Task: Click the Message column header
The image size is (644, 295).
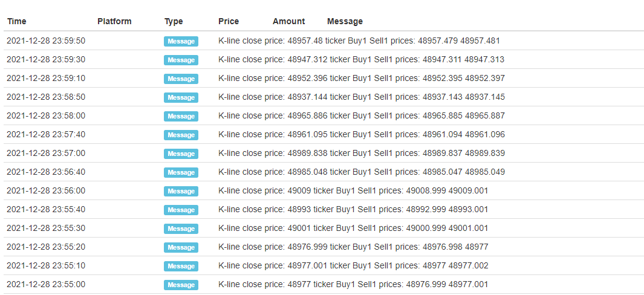Action: (x=345, y=21)
